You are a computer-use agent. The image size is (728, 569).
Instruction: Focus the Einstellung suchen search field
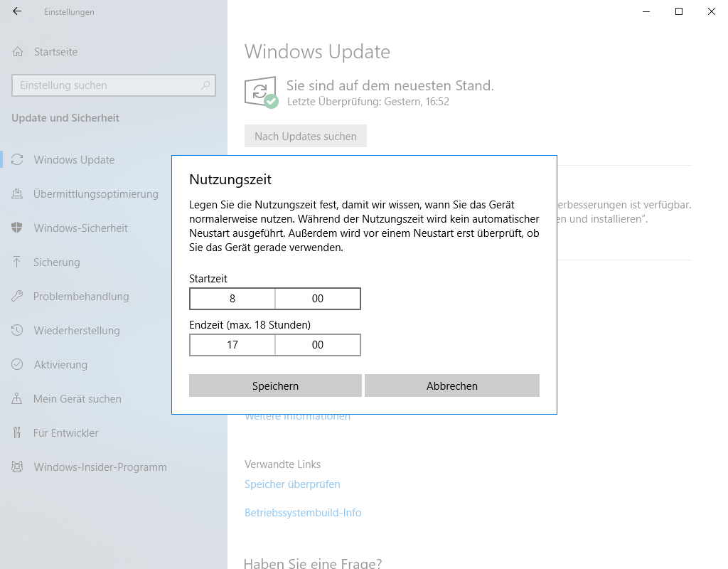pyautogui.click(x=114, y=85)
